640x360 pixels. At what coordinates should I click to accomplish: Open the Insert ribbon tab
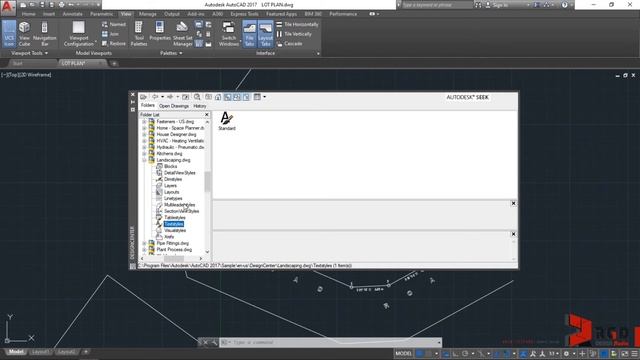pos(49,14)
